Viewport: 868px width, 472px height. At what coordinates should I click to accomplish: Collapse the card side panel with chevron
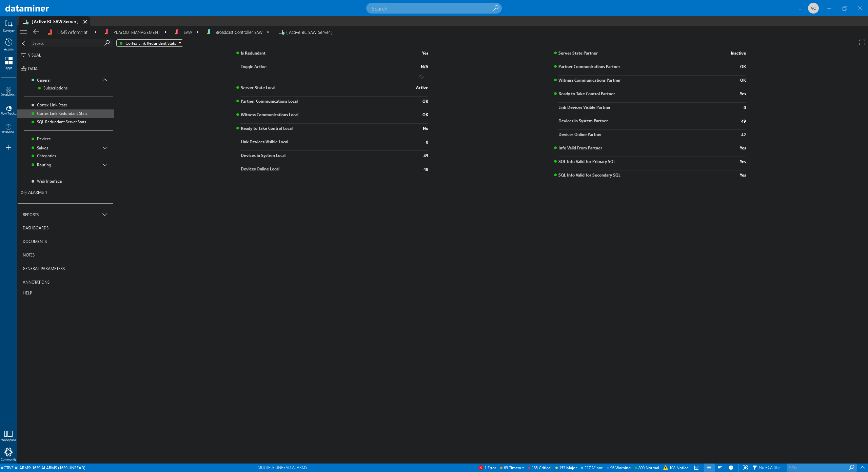click(x=23, y=43)
